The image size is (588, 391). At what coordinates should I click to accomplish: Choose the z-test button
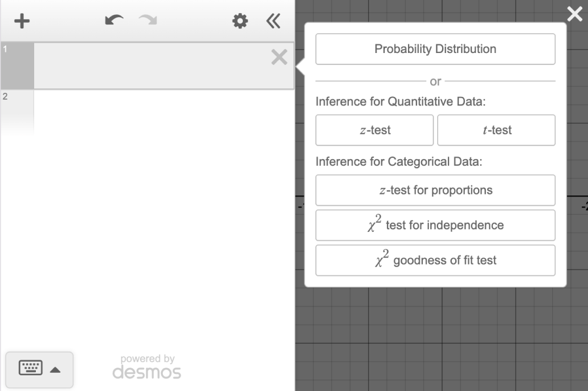coord(374,130)
